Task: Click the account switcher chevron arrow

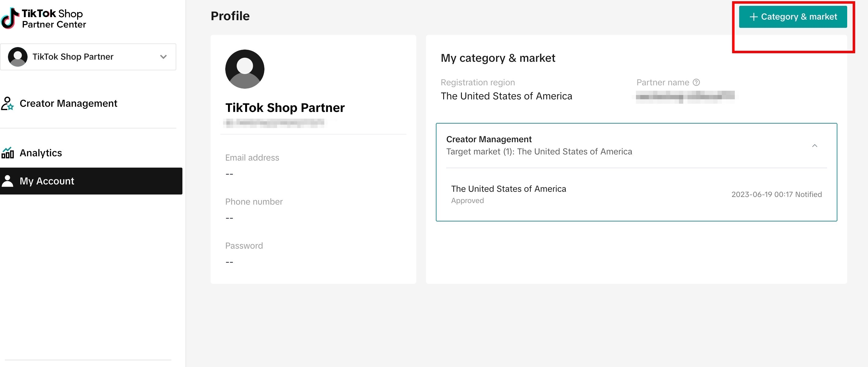Action: pyautogui.click(x=163, y=57)
